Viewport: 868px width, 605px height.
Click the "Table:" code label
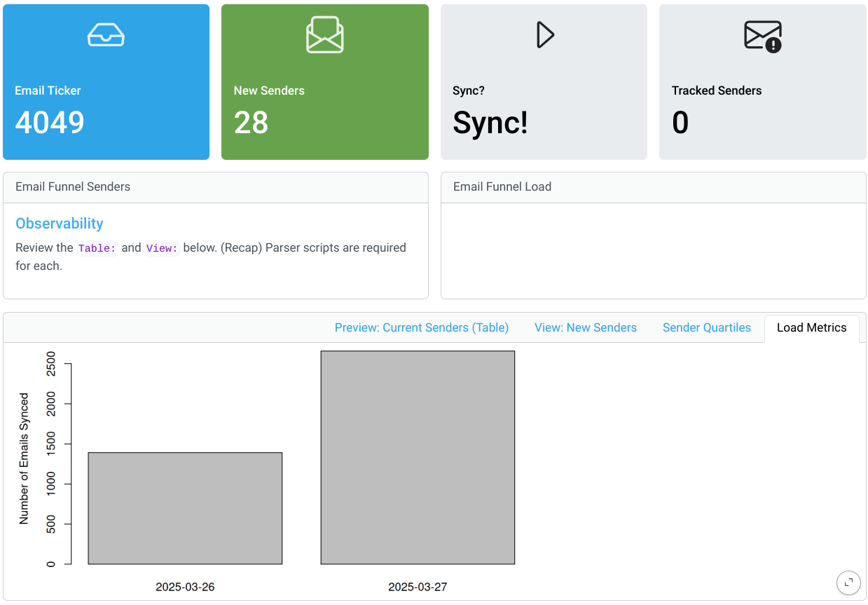click(x=97, y=248)
